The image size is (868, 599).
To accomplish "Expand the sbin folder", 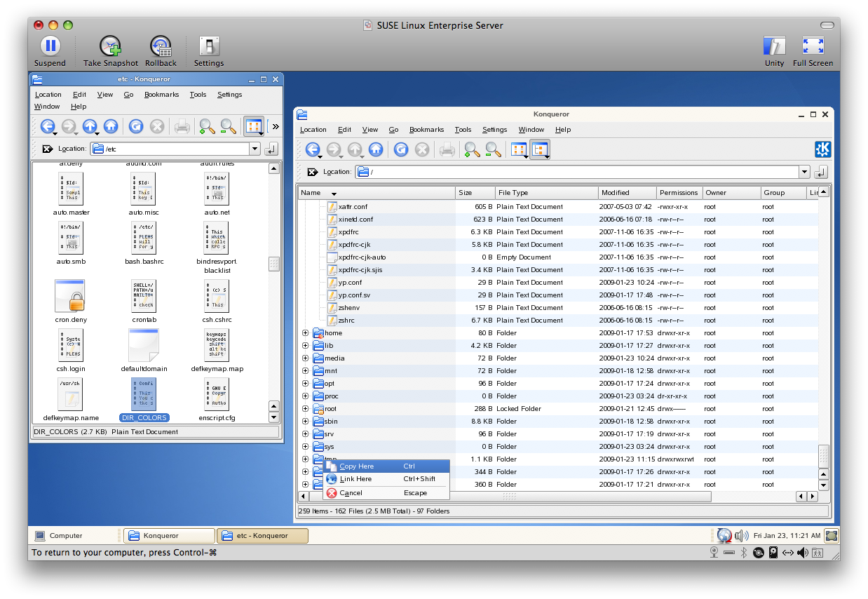I will click(x=305, y=422).
